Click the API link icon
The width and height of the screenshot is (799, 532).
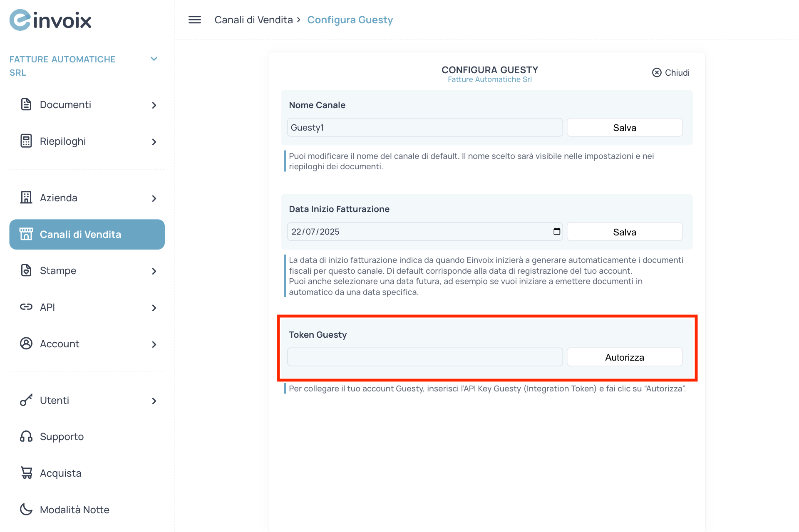click(x=26, y=307)
